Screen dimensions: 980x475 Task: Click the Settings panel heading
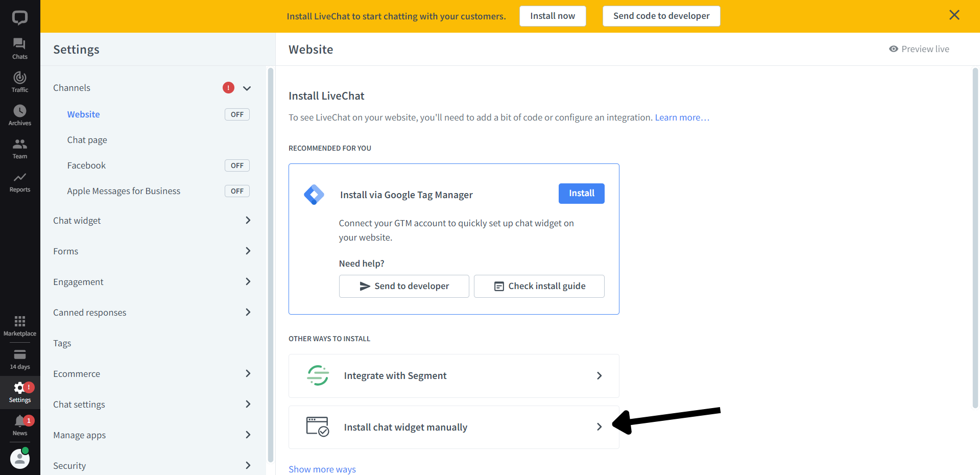point(76,50)
